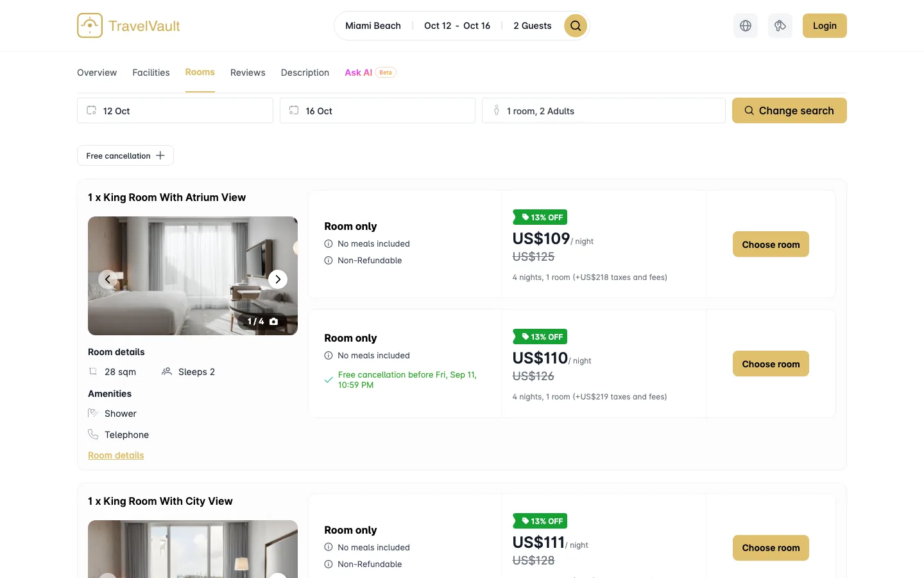This screenshot has width=924, height=578.
Task: Click the Change search button
Action: click(789, 110)
